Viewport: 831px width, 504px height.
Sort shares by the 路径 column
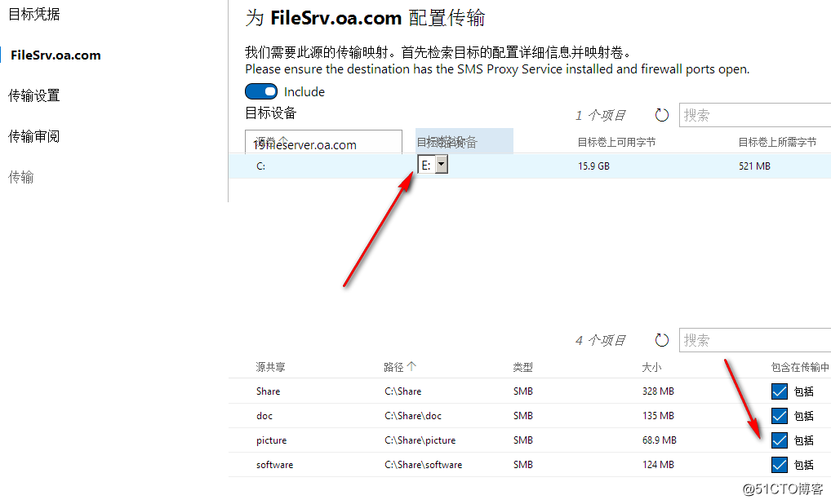click(400, 367)
